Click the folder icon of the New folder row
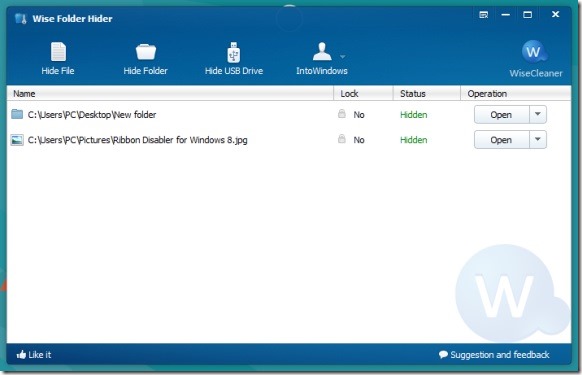Image resolution: width=582 pixels, height=375 pixels. tap(17, 114)
